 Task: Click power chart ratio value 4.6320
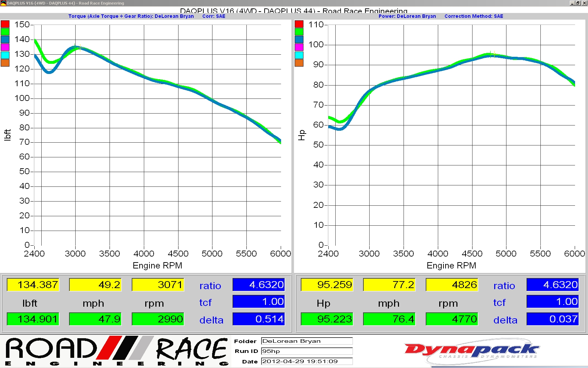553,285
